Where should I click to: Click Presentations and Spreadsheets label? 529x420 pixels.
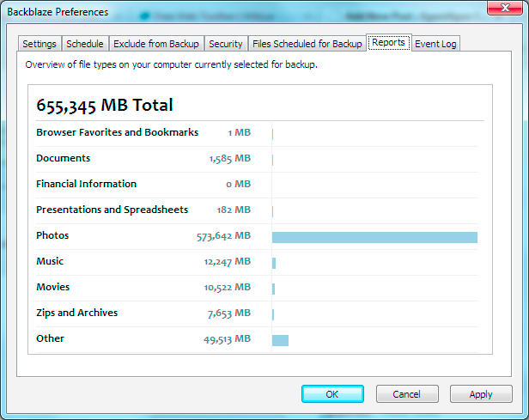coord(112,210)
